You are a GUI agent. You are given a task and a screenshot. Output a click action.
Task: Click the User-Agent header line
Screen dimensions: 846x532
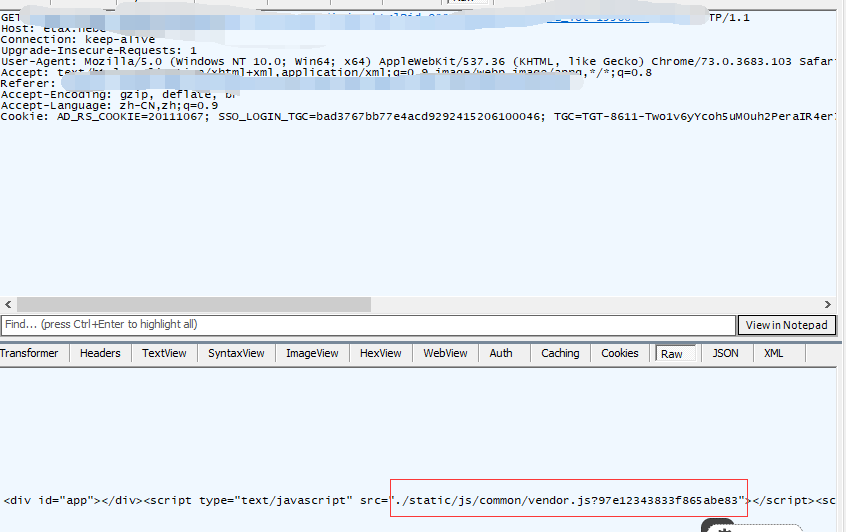(418, 62)
